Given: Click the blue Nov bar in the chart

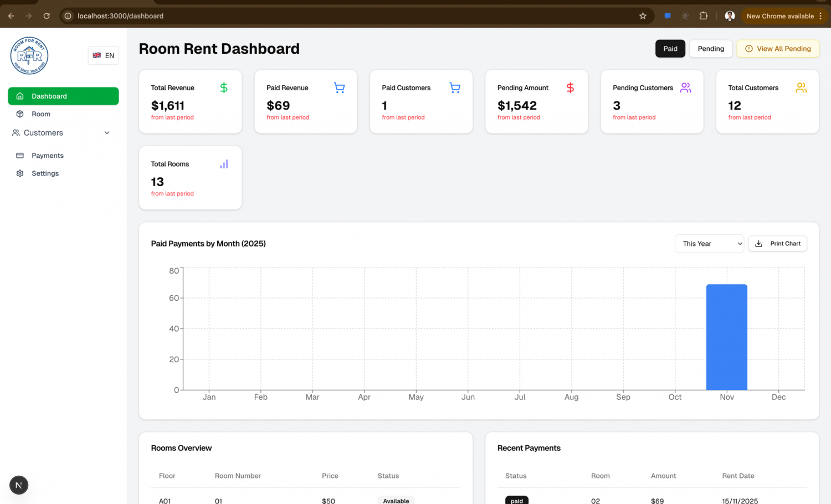Looking at the screenshot, I should (x=726, y=337).
